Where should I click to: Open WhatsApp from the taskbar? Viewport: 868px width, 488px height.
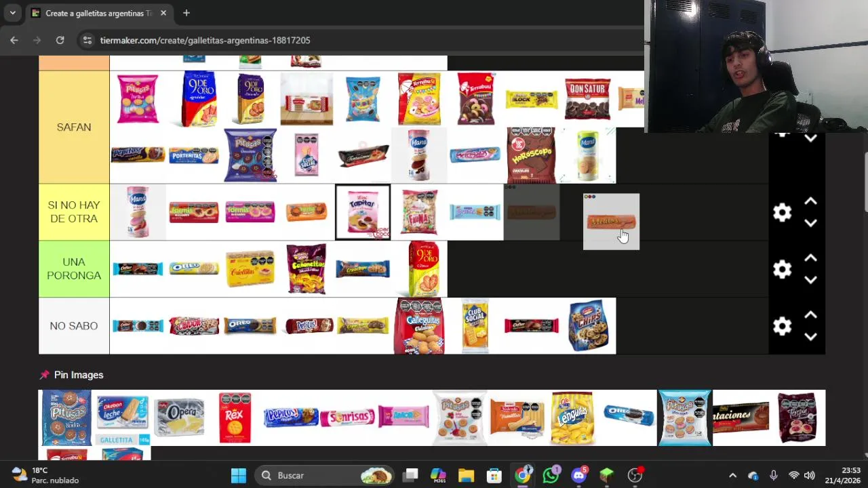point(551,475)
